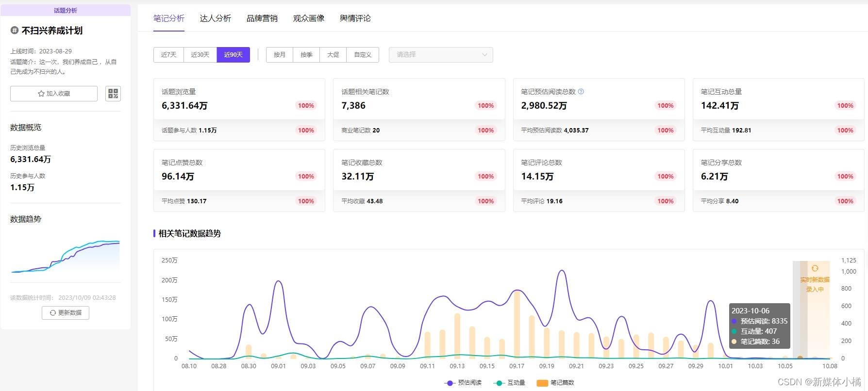Choose the 大促 period option
Viewport: 868px width, 391px height.
click(x=333, y=55)
